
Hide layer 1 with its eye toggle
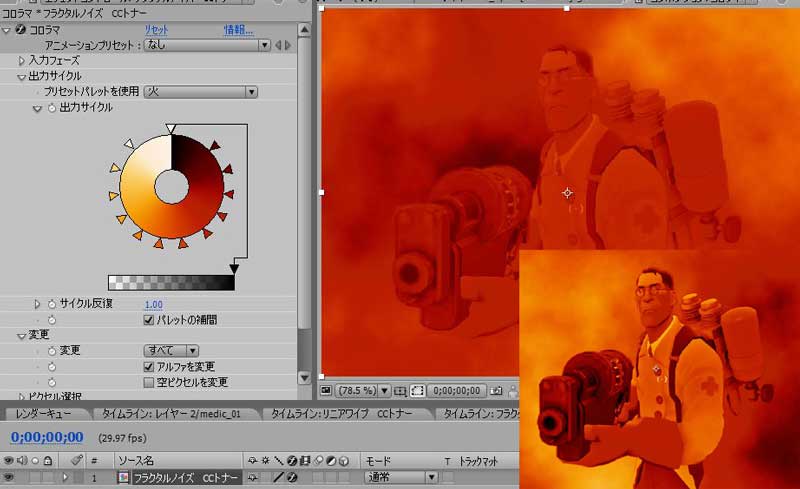click(9, 478)
